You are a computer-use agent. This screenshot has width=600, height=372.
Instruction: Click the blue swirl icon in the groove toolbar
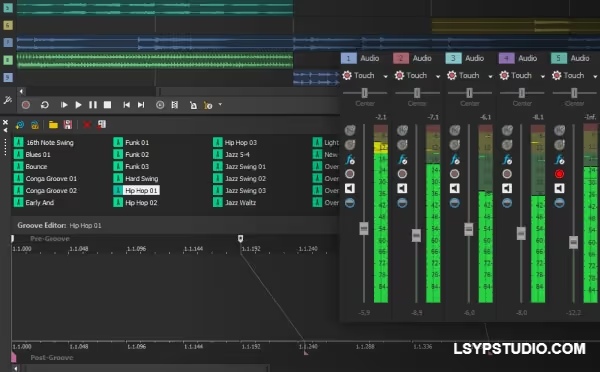coord(20,125)
